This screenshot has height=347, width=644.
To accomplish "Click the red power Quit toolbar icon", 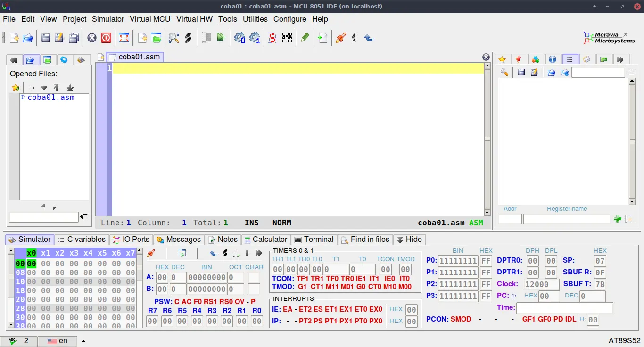I will click(106, 38).
